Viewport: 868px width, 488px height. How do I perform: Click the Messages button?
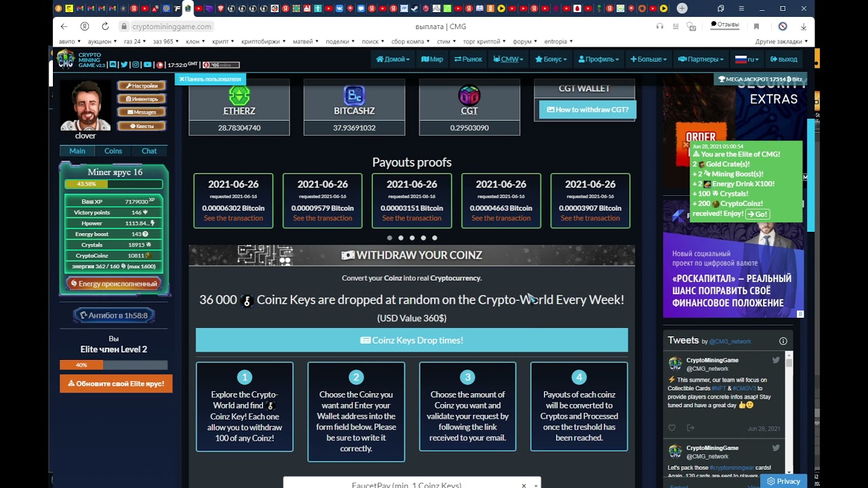point(142,113)
